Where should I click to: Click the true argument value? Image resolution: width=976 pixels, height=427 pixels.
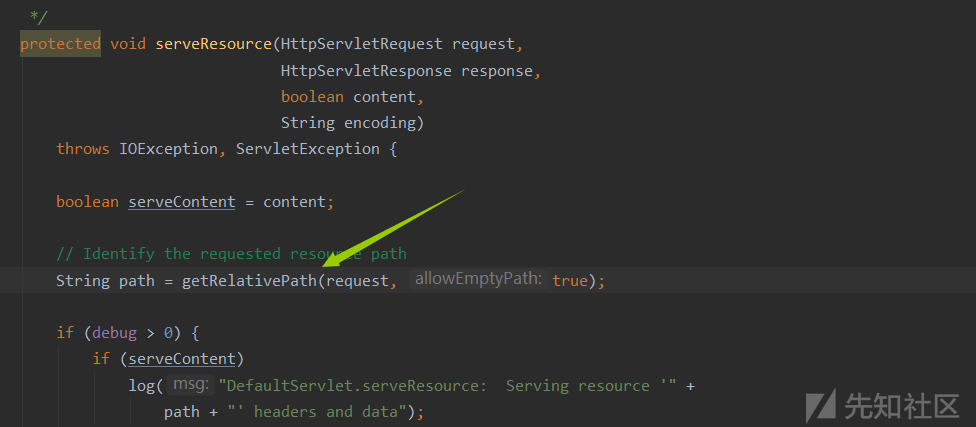tap(570, 281)
